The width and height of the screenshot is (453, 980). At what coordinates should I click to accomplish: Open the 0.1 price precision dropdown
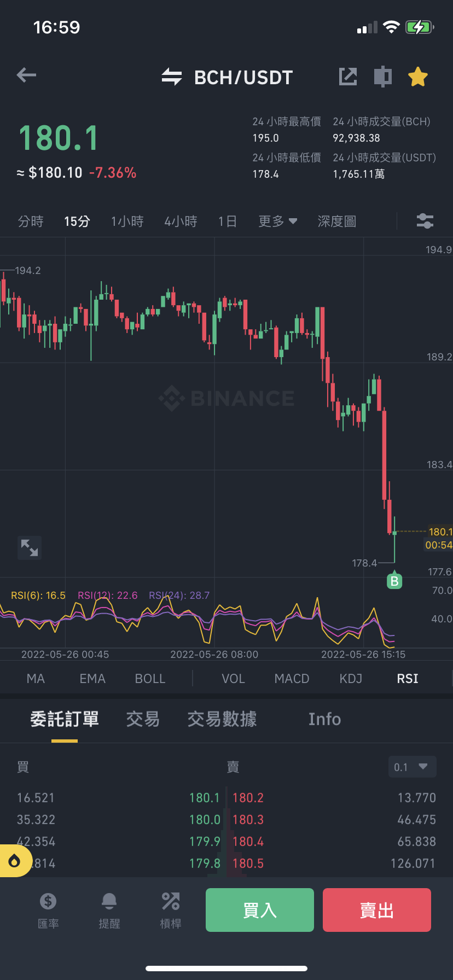413,767
